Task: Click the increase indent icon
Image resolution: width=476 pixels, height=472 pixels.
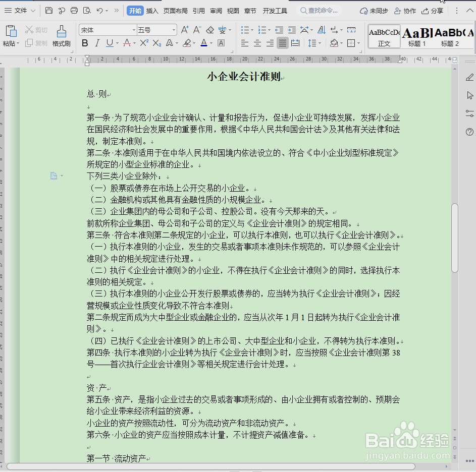Action: (x=292, y=30)
